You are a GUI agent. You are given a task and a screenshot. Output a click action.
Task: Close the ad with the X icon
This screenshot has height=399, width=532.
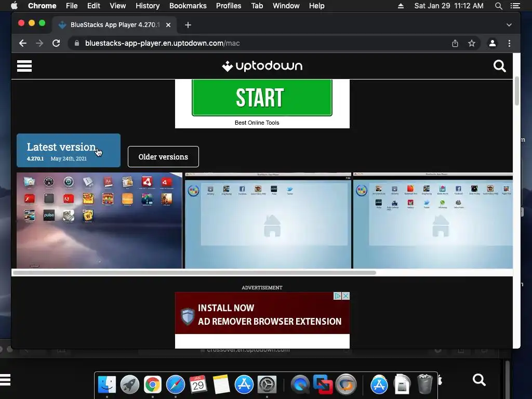pos(345,296)
